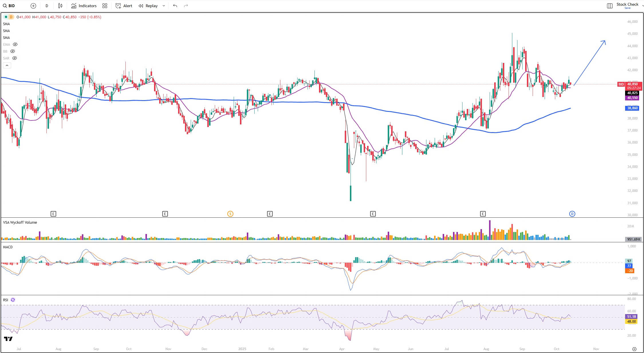This screenshot has width=644, height=353.
Task: Create a new Alert
Action: (124, 6)
